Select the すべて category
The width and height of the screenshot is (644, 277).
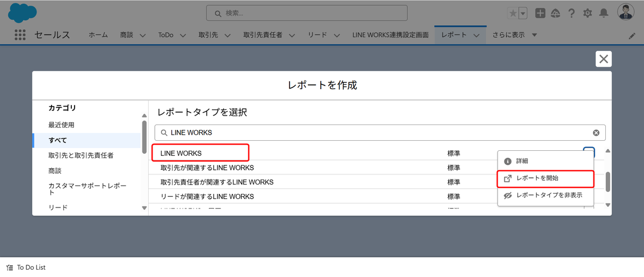tap(86, 140)
